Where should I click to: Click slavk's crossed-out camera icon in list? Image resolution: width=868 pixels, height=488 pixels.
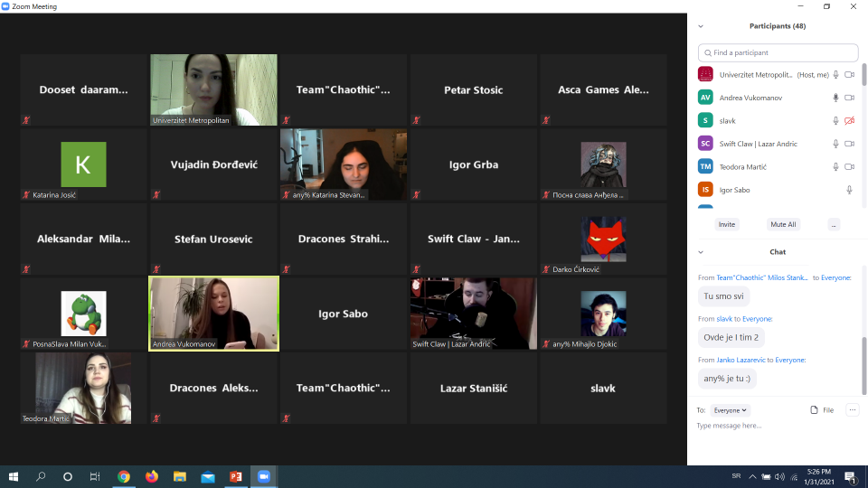click(x=849, y=120)
